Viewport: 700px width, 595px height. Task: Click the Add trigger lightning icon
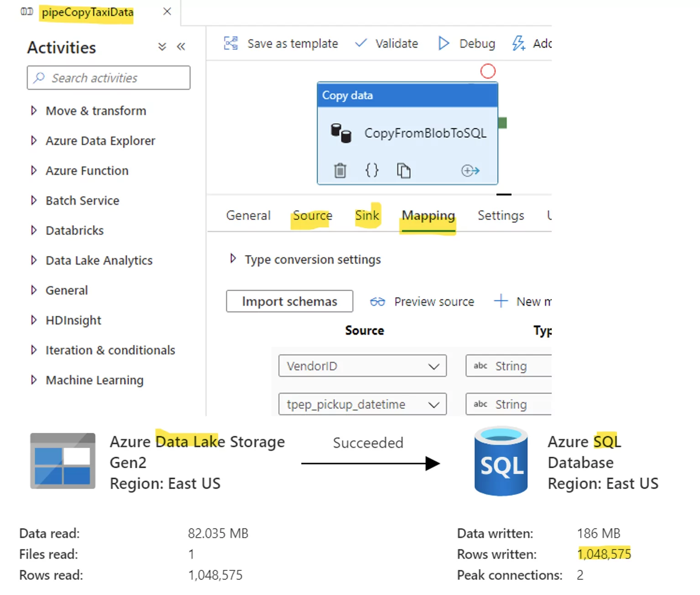coord(518,43)
